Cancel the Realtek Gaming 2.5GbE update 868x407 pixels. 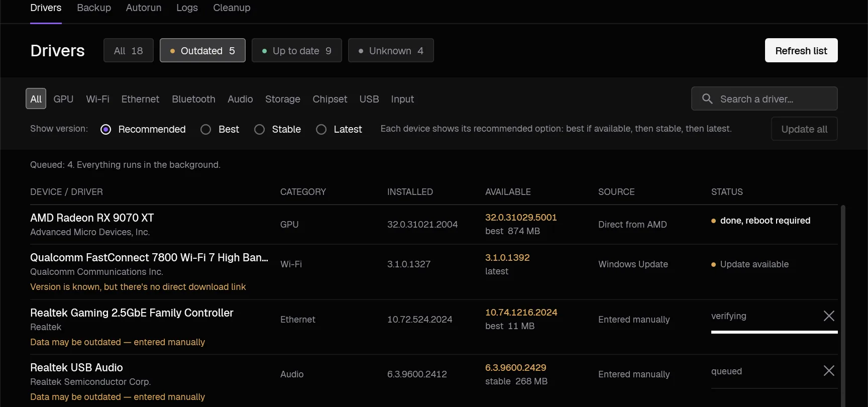[829, 316]
